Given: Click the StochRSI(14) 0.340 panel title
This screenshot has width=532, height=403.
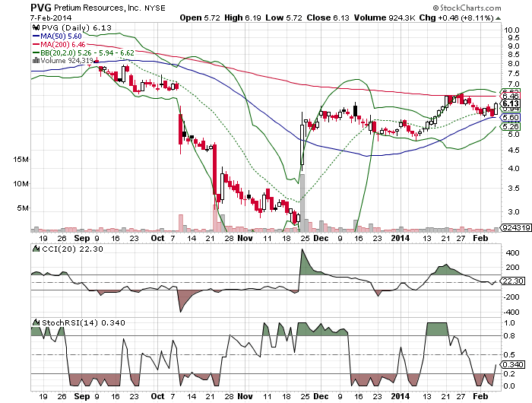Looking at the screenshot, I should 83,322.
